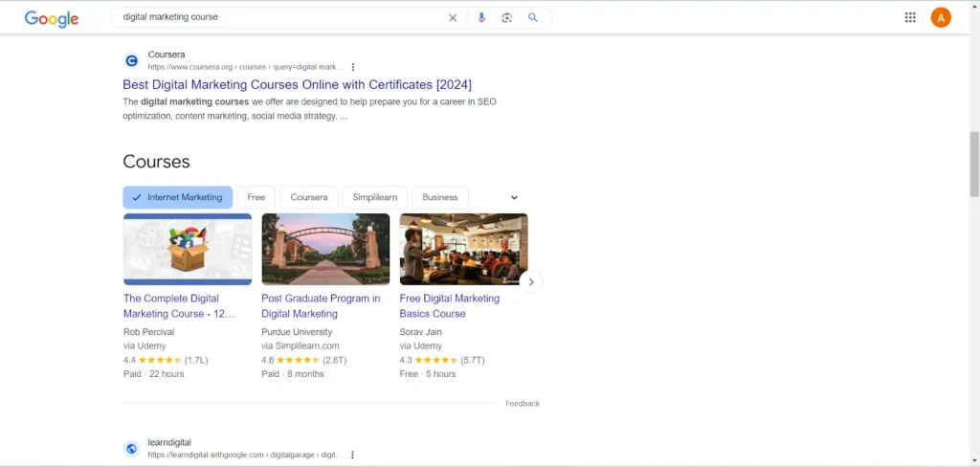The image size is (980, 467).
Task: Show next courses with carousel arrow
Action: 531,282
